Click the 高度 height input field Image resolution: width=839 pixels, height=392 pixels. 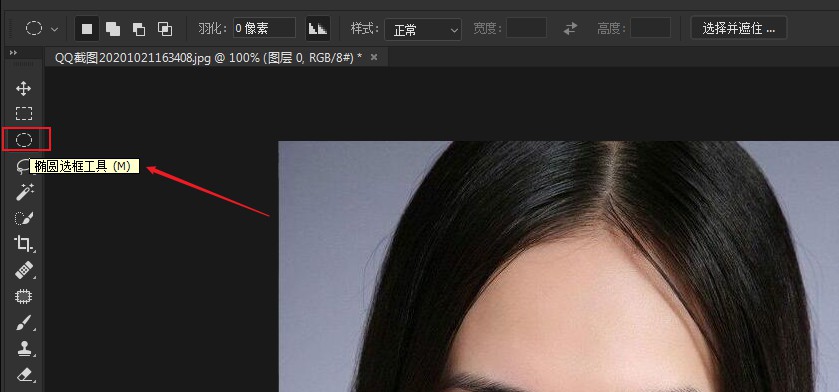pyautogui.click(x=651, y=28)
